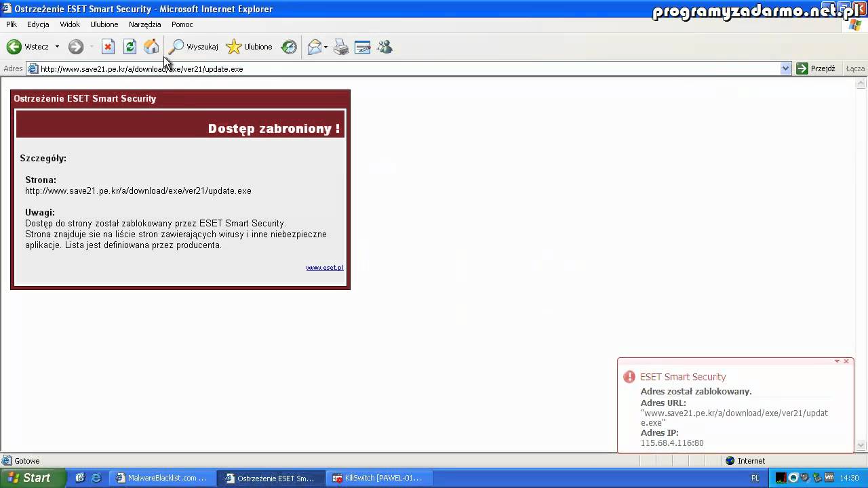Open the Ulubione favorites toolbar button

click(250, 47)
